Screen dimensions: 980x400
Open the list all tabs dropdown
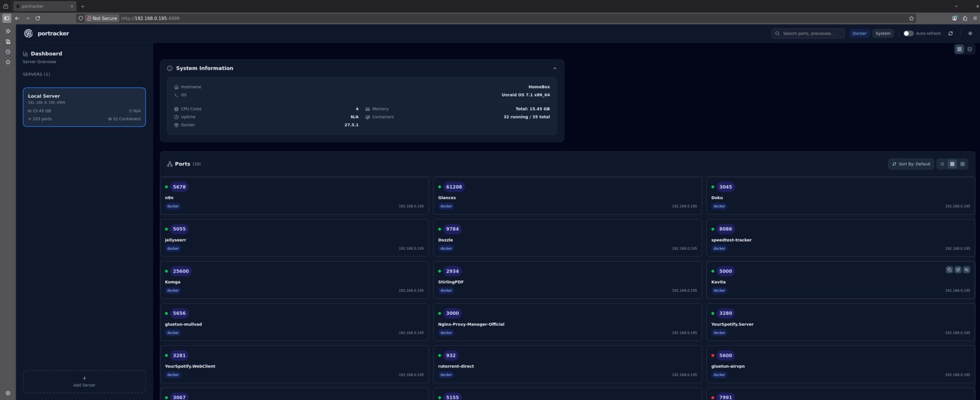956,6
